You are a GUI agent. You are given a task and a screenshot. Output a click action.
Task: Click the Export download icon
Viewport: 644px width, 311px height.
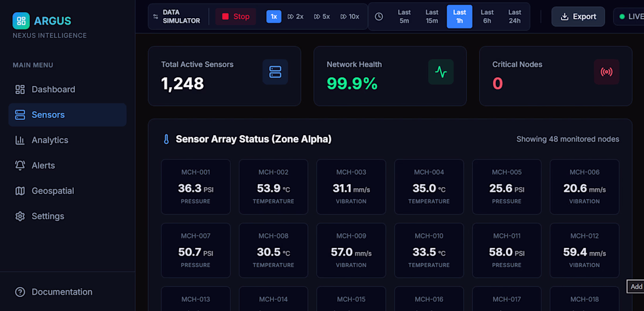click(x=565, y=16)
